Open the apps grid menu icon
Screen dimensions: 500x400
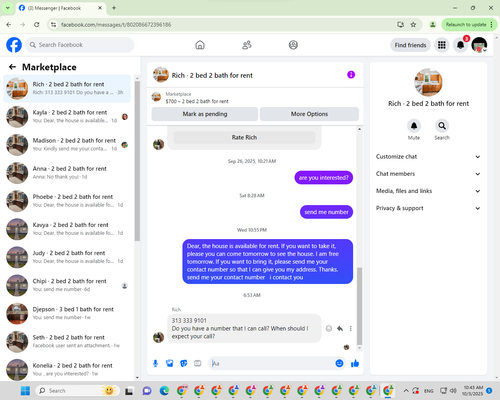click(442, 45)
